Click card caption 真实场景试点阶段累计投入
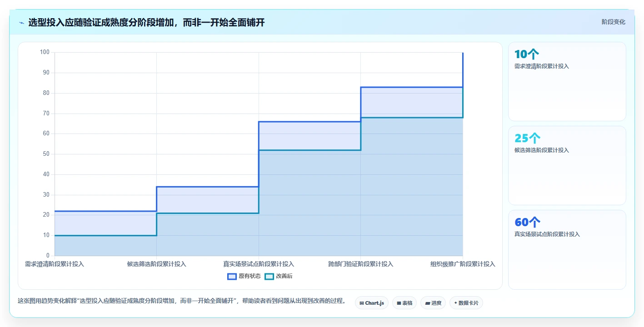644x327 pixels. pos(547,234)
